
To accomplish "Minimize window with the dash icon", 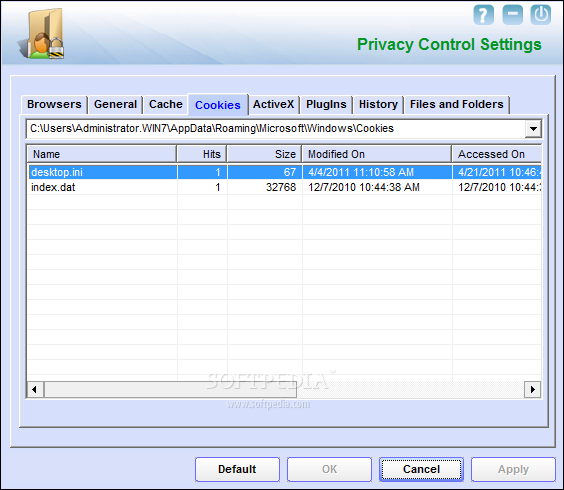I will tap(512, 15).
